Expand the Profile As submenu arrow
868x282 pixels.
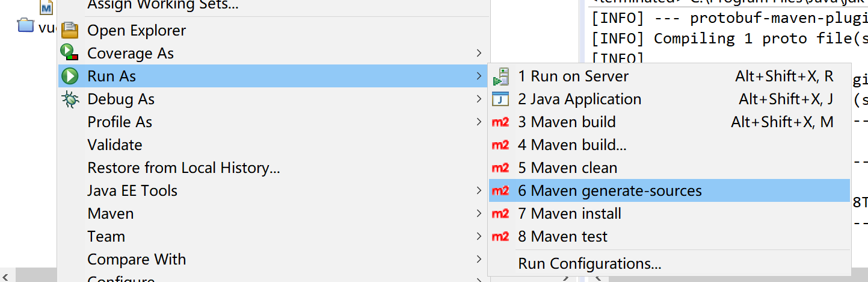click(x=479, y=122)
